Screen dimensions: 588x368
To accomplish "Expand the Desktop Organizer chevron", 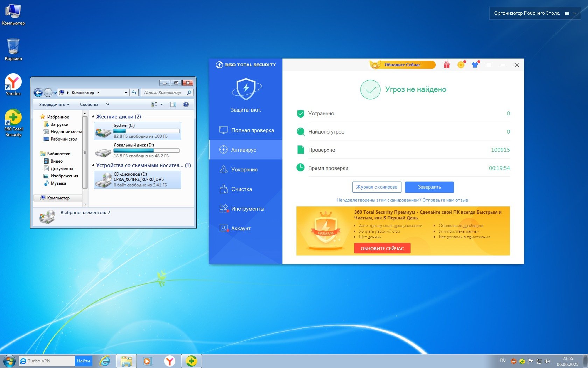I will (x=575, y=13).
